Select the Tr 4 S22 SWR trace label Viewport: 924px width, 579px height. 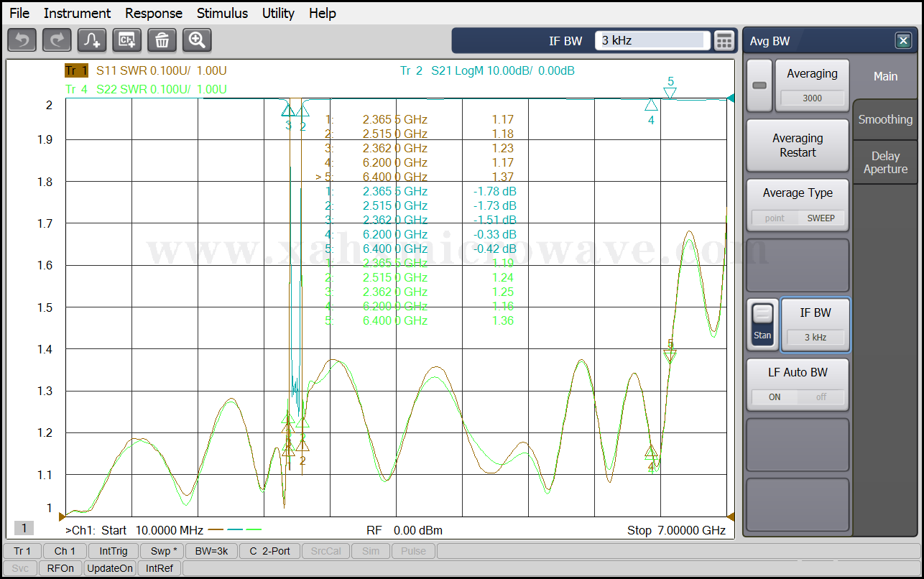(146, 89)
